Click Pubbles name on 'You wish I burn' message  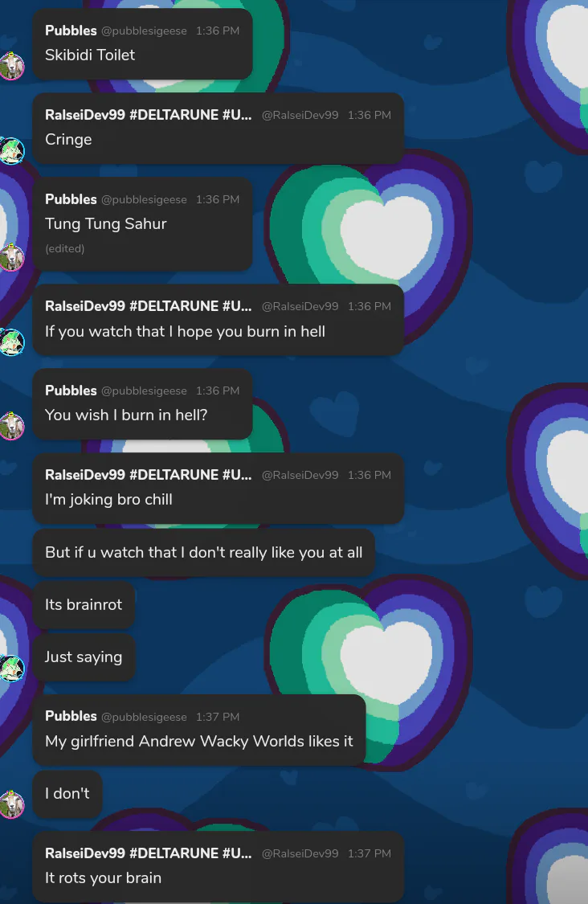tap(71, 391)
